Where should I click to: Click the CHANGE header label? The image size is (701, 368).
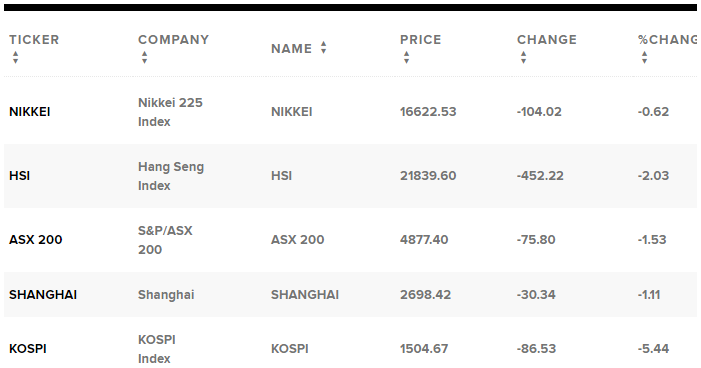click(x=547, y=40)
